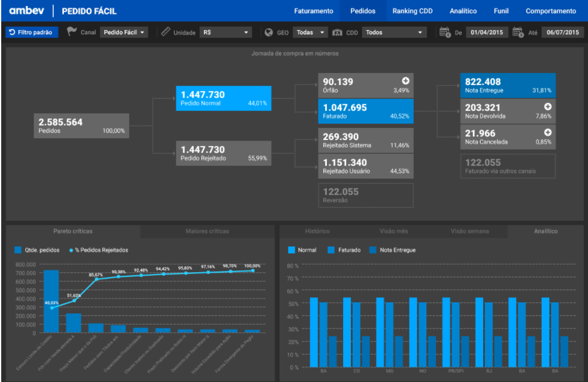The height and width of the screenshot is (382, 588).
Task: Select the Pedidos menu item
Action: 362,11
